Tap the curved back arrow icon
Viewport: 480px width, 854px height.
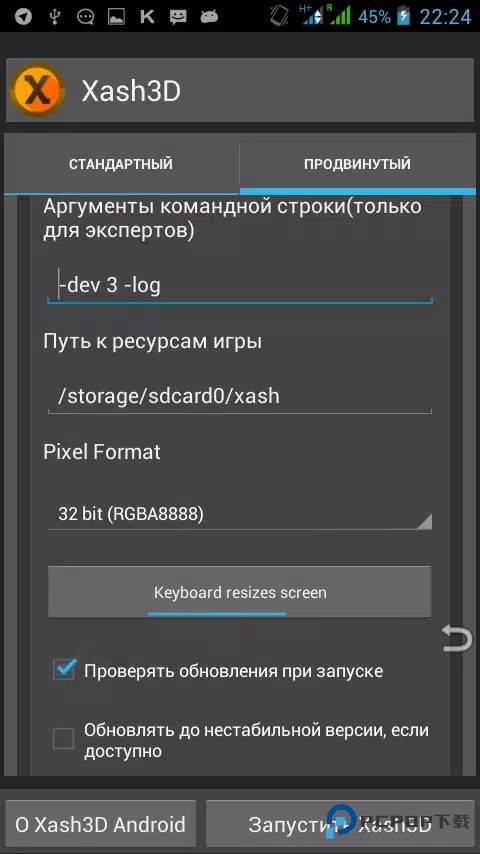coord(457,638)
